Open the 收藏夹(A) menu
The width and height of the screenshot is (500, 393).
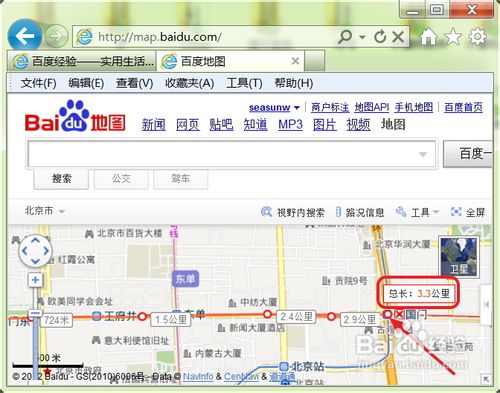pos(190,83)
